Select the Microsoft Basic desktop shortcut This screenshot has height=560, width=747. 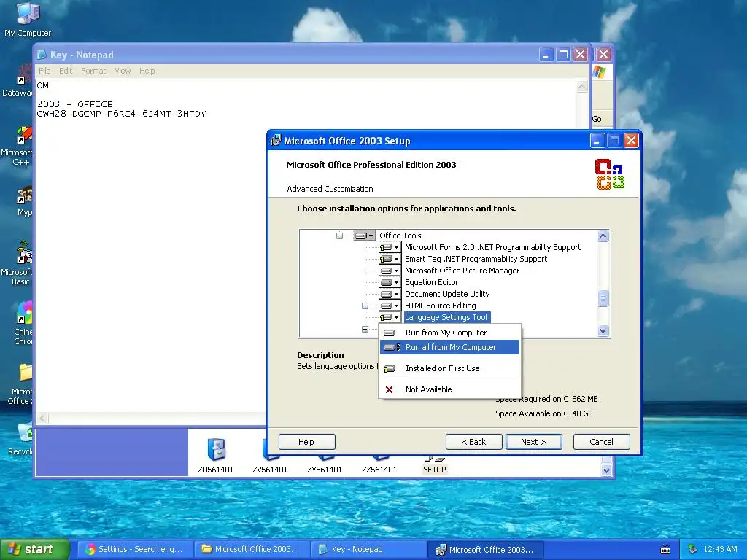click(x=18, y=263)
